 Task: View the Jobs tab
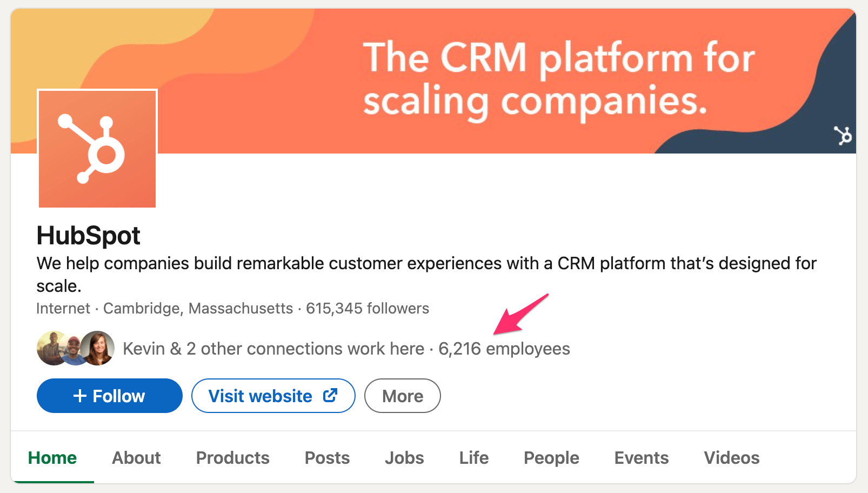click(404, 458)
